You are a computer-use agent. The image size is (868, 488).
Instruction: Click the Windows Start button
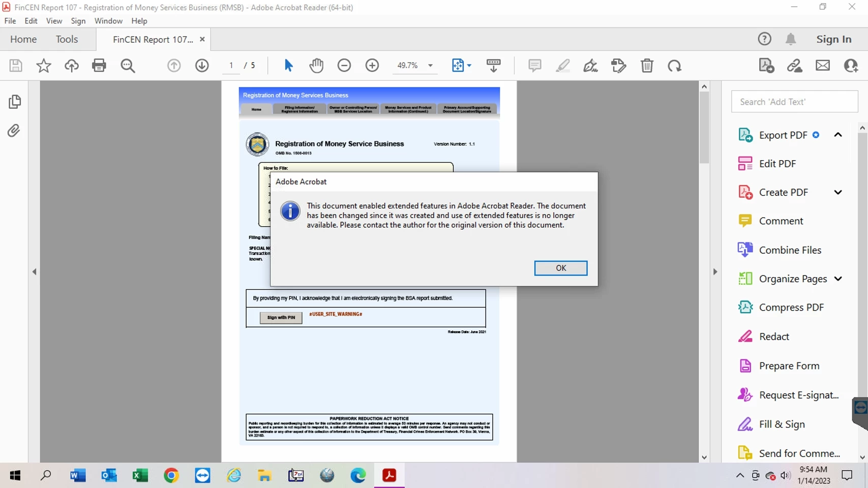point(15,475)
